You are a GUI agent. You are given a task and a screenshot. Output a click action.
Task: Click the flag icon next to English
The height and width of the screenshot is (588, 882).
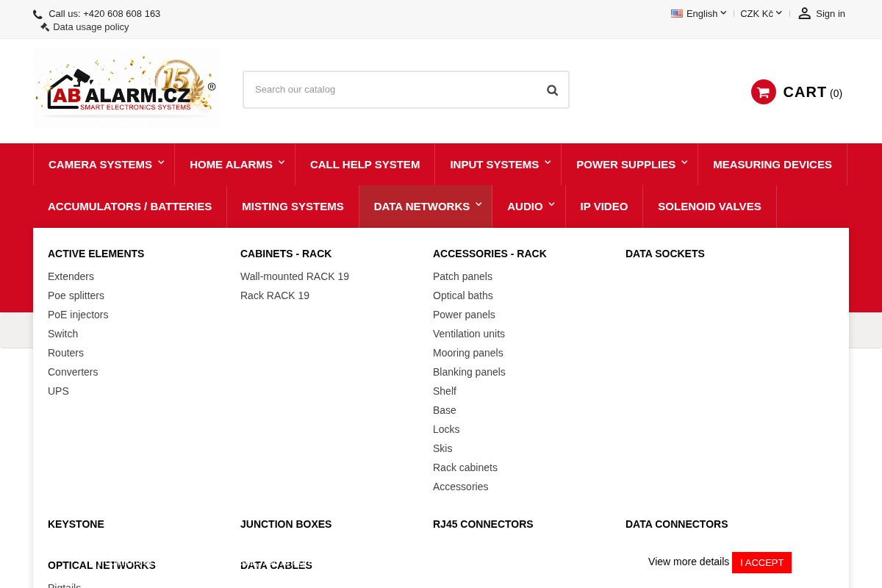(x=677, y=13)
